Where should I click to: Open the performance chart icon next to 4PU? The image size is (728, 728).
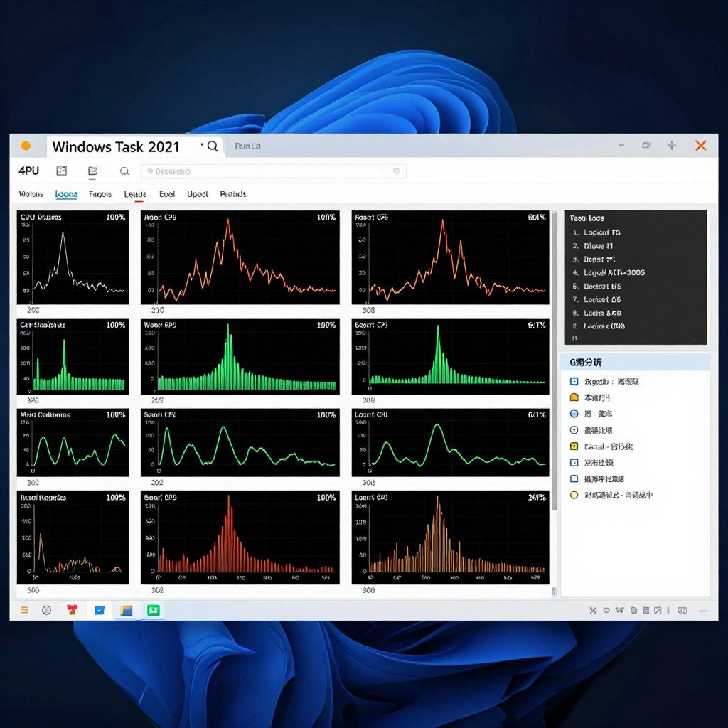coord(61,171)
